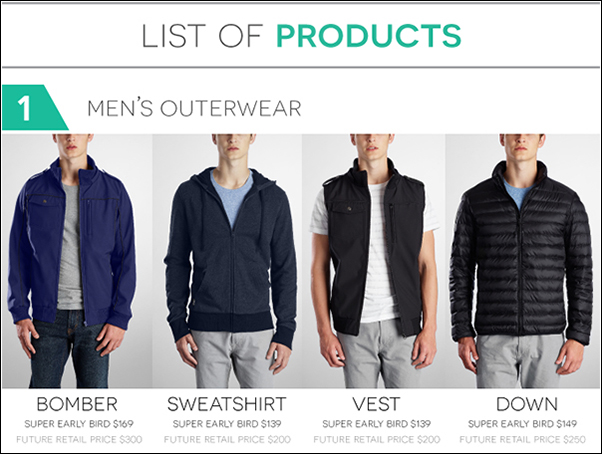Click the DOWN product name

click(x=527, y=404)
